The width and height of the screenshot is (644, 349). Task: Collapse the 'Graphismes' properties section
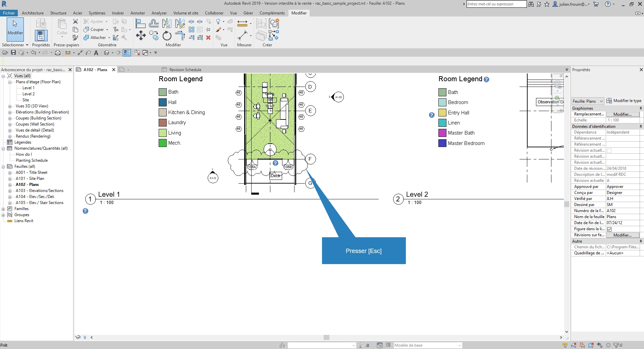point(641,108)
